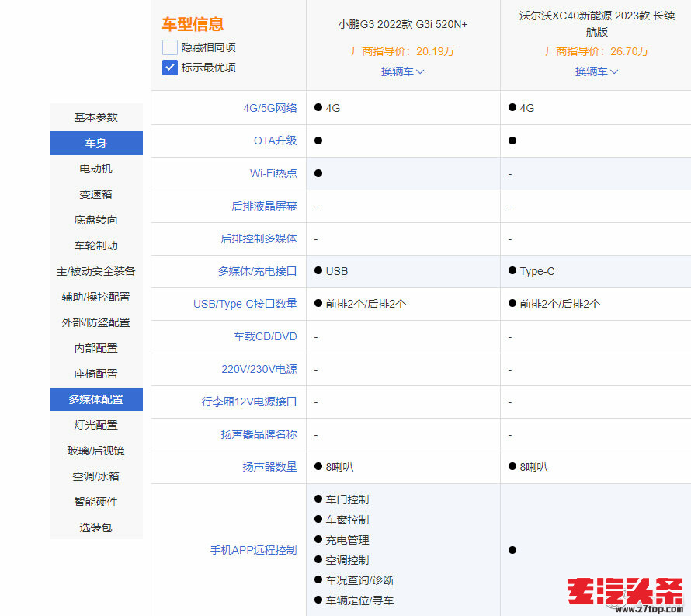Jump to 玻璃/后视镜 section

pyautogui.click(x=96, y=451)
